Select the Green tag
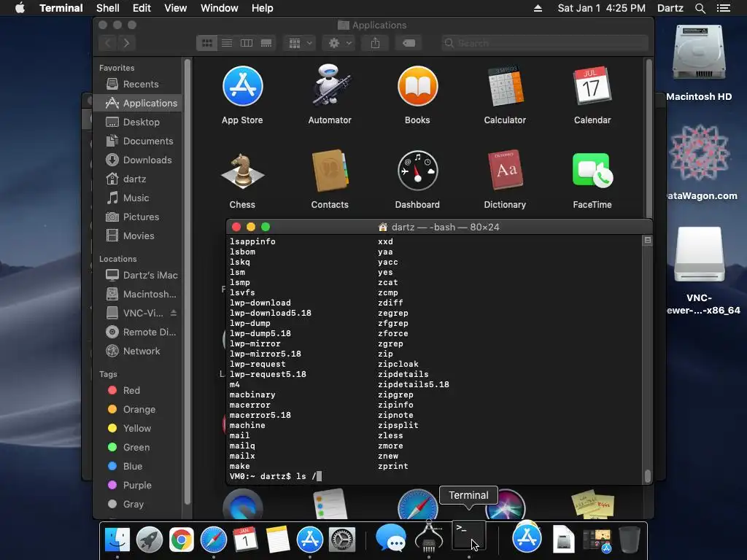This screenshot has width=747, height=560. (137, 448)
